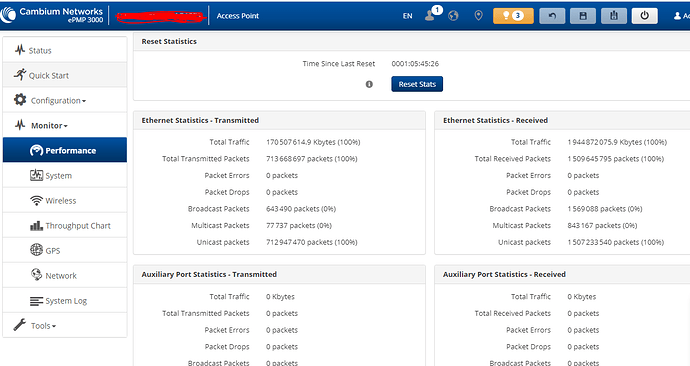This screenshot has height=366, width=690.
Task: Click Auxiliary Port Statistics - Received heading
Action: point(504,274)
